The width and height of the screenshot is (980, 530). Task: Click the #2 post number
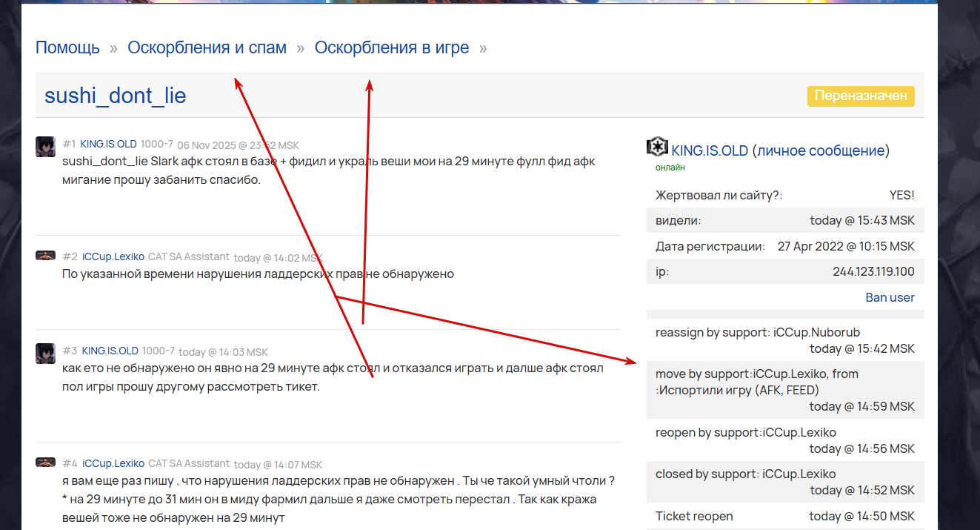(x=70, y=256)
